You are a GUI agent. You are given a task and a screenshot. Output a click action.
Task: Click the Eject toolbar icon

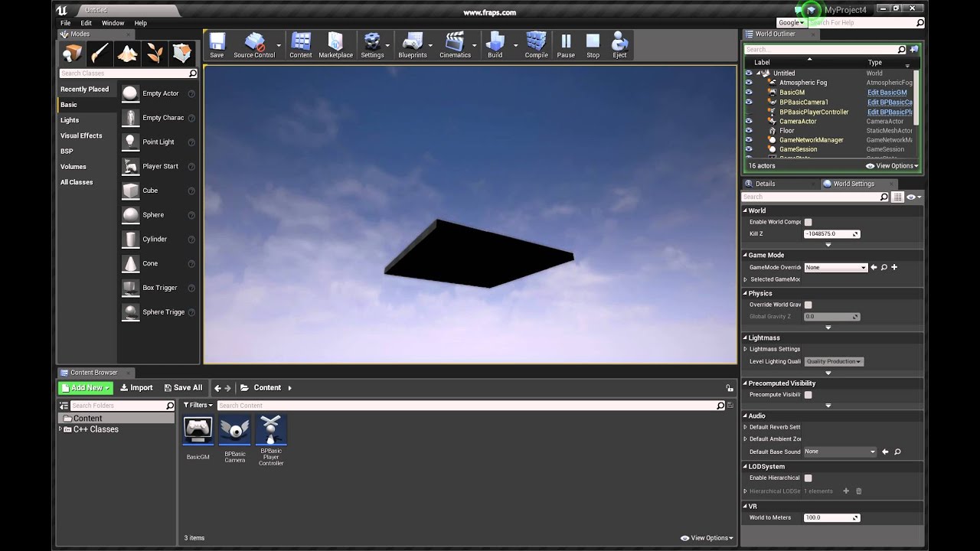click(x=619, y=45)
